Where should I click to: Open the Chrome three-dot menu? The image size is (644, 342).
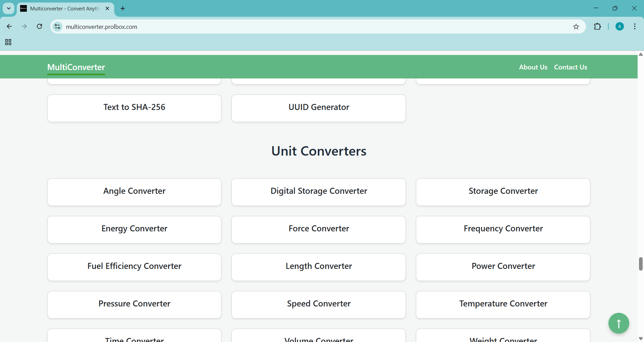coord(635,26)
